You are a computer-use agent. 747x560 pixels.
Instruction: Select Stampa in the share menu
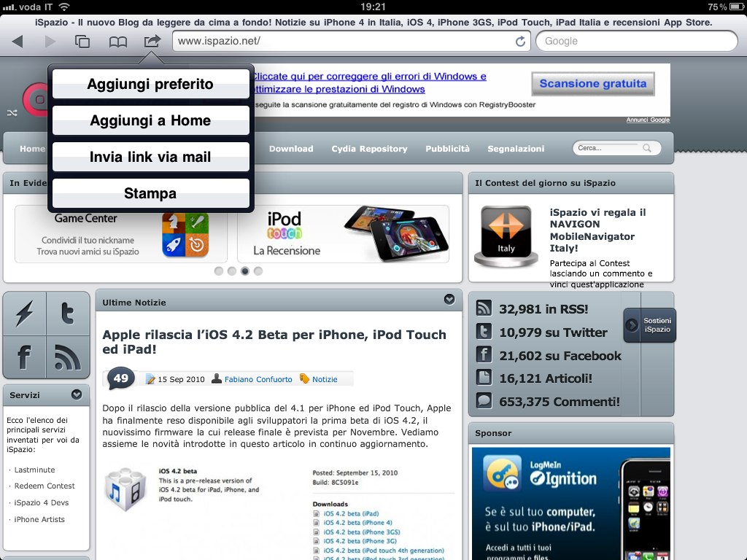click(x=150, y=193)
